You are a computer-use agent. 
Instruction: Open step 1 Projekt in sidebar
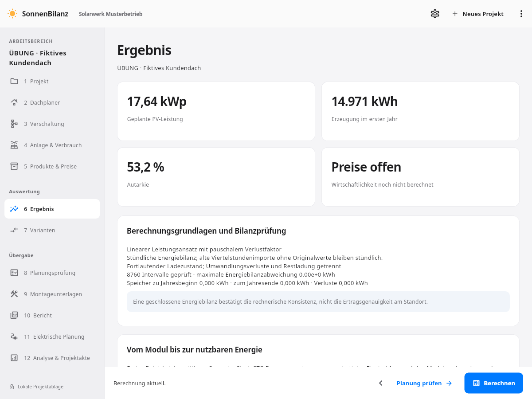(52, 81)
